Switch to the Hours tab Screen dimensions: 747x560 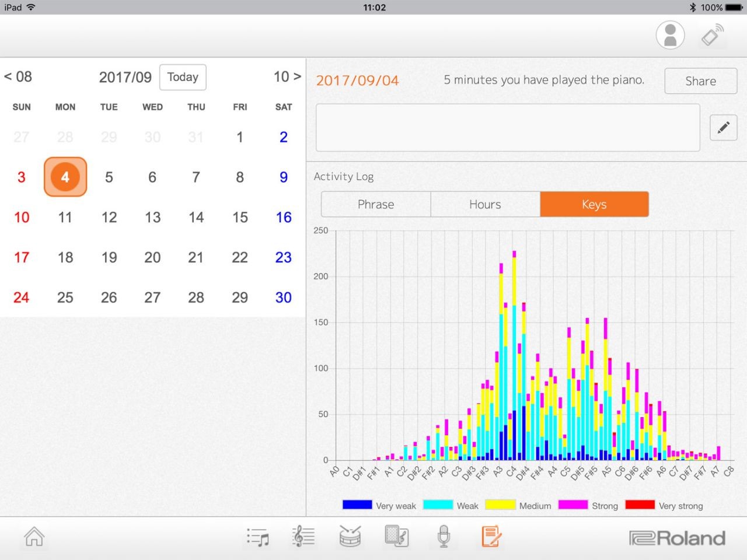point(485,204)
